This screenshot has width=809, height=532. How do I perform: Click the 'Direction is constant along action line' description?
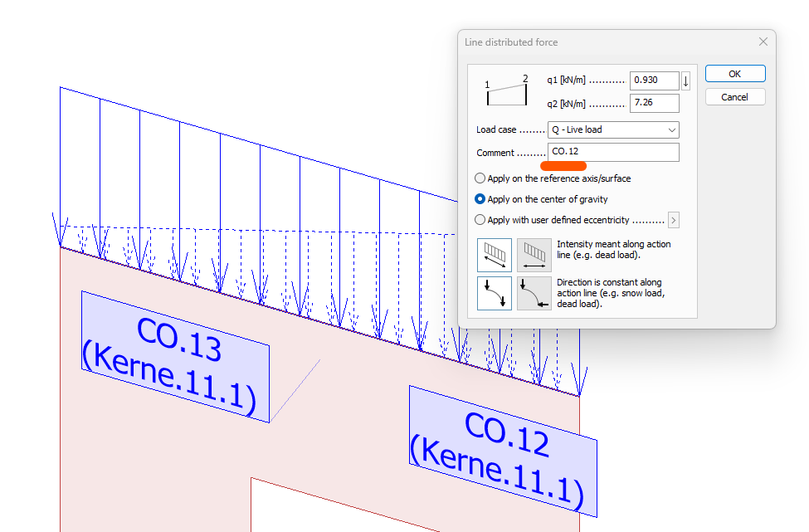pos(611,293)
